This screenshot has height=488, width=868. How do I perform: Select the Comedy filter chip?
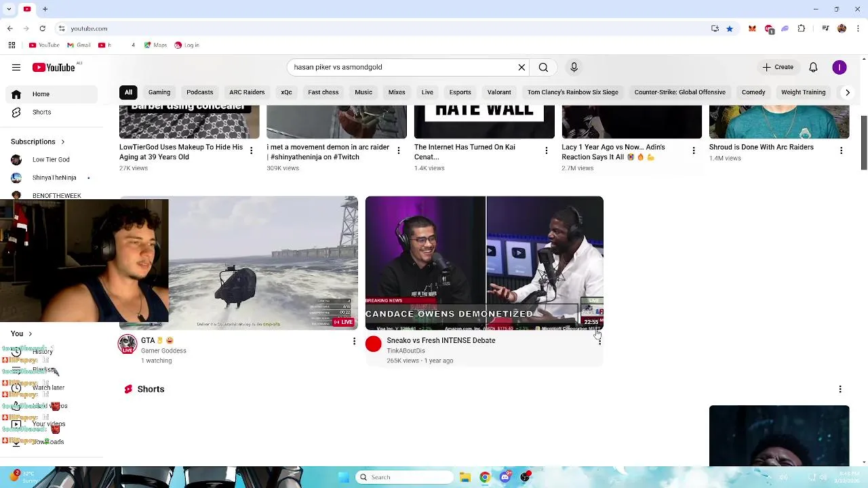(753, 92)
